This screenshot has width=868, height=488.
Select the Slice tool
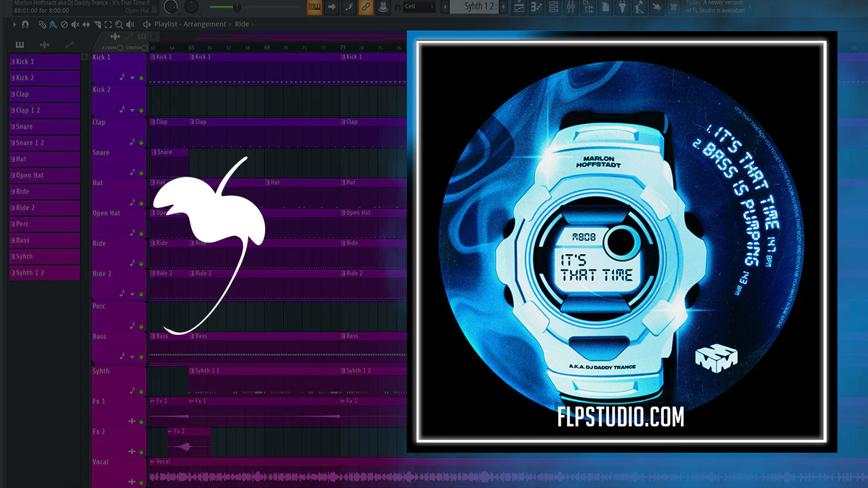96,24
